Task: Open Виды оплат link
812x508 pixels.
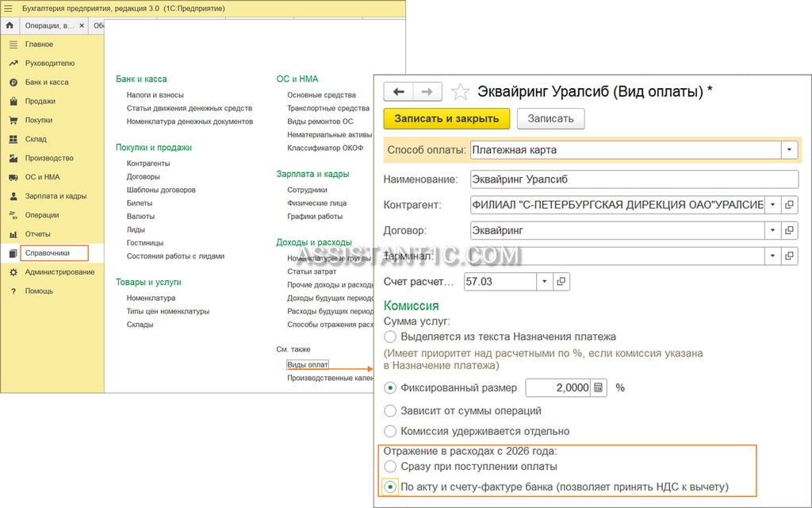Action: (x=308, y=364)
